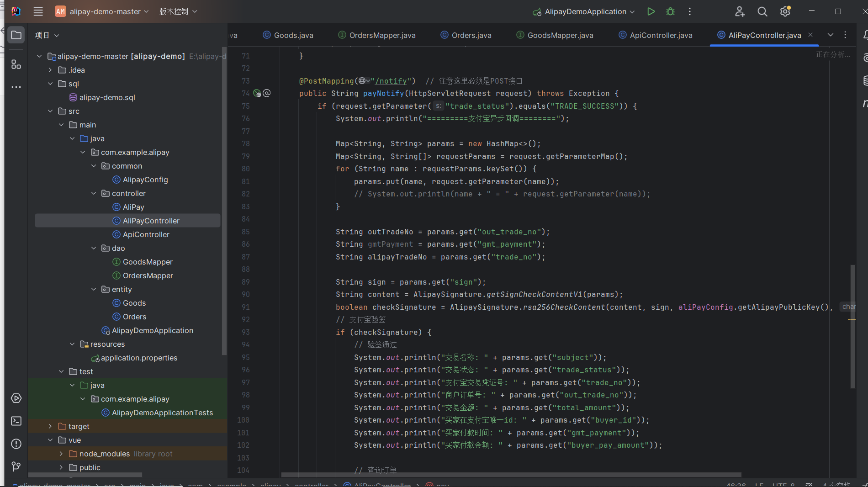This screenshot has width=868, height=487.
Task: Switch to the Orders.java tab
Action: click(466, 35)
